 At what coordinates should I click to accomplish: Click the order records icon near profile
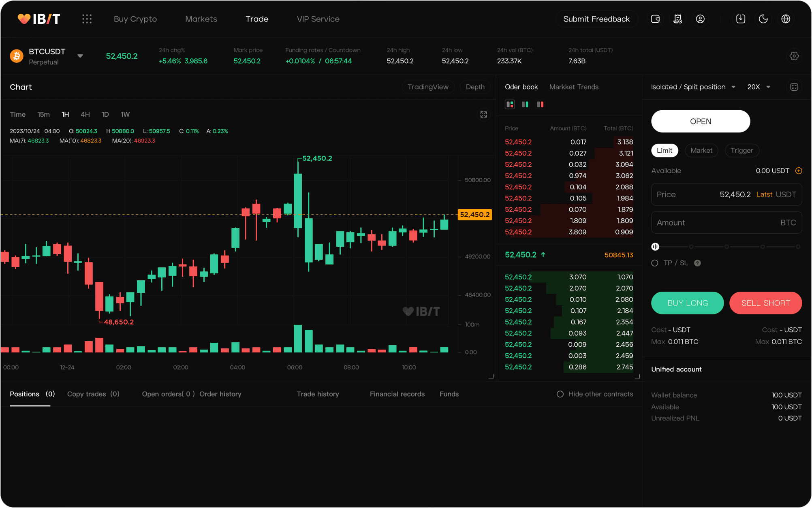pos(678,19)
